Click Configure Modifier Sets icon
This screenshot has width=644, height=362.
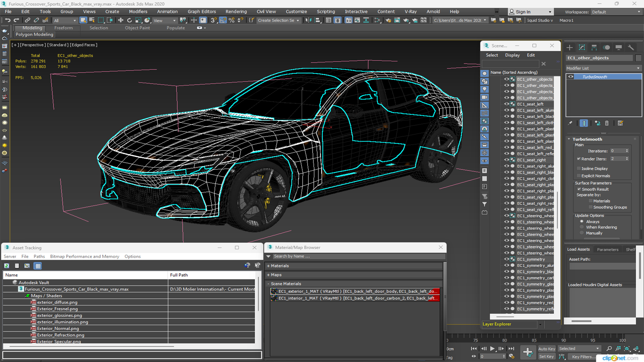[x=621, y=123]
